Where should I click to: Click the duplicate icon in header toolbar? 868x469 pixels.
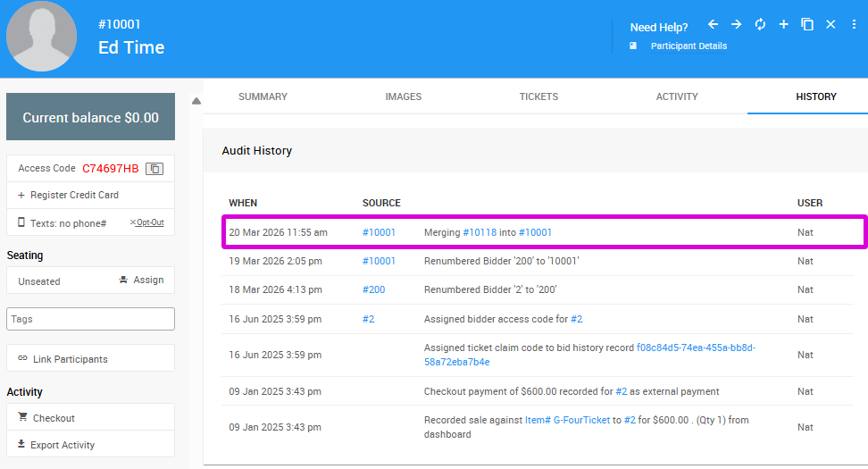(807, 25)
